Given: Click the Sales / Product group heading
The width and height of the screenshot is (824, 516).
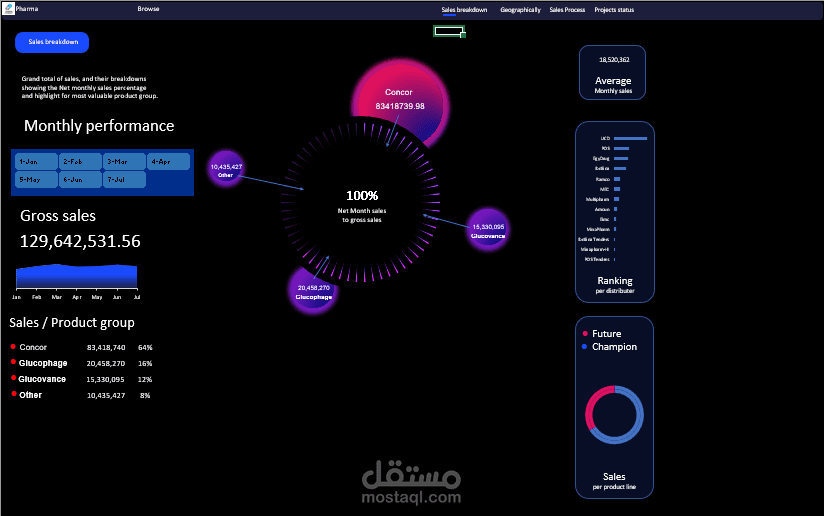Looking at the screenshot, I should (71, 323).
